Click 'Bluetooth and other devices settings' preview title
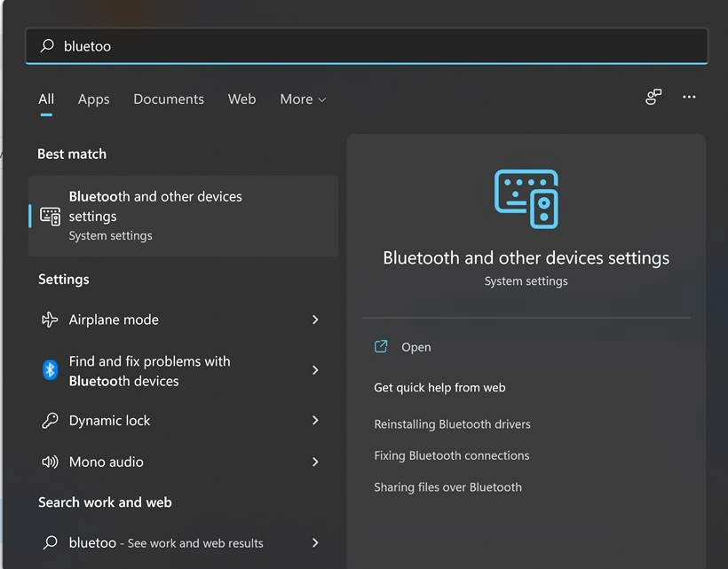The image size is (728, 569). click(x=526, y=258)
